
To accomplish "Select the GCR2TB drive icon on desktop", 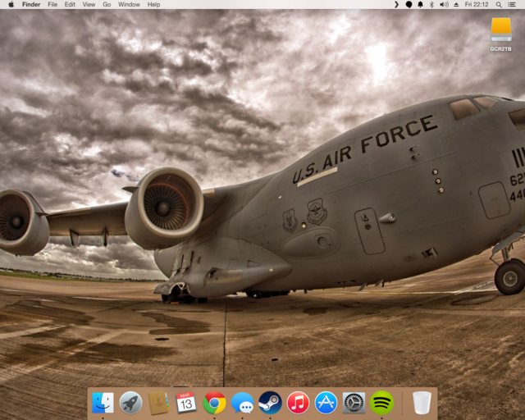I will click(501, 30).
